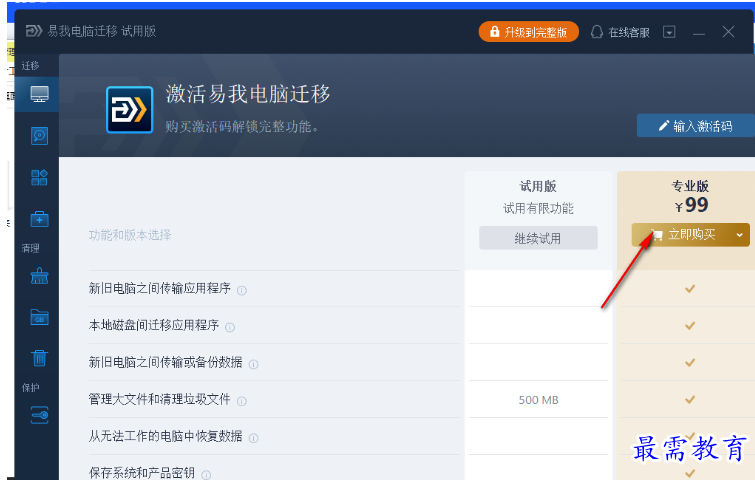Select the large file cleanup folder icon
Screen dimensions: 755x480
pyautogui.click(x=39, y=317)
